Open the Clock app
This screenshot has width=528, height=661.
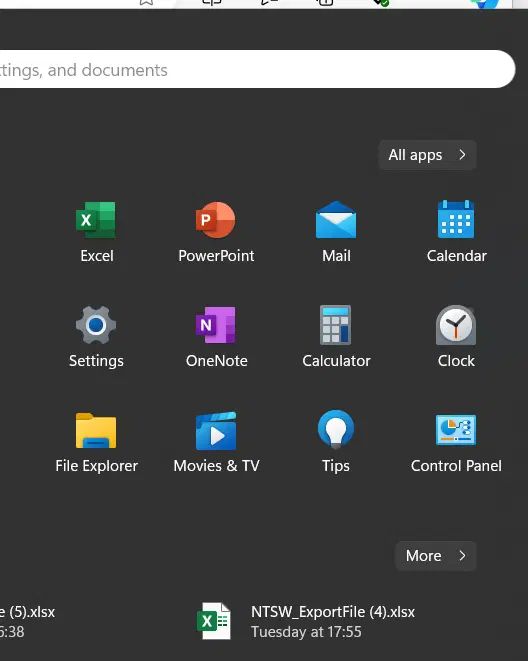click(x=456, y=337)
